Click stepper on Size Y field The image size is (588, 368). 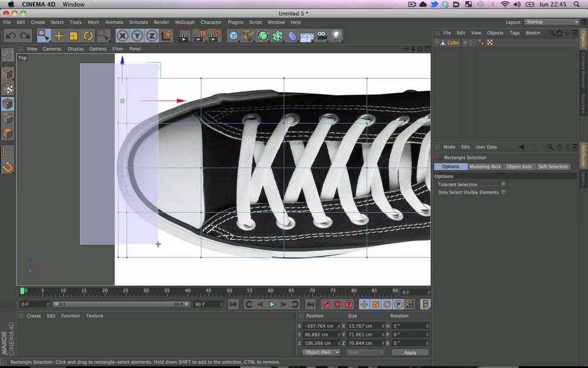383,335
